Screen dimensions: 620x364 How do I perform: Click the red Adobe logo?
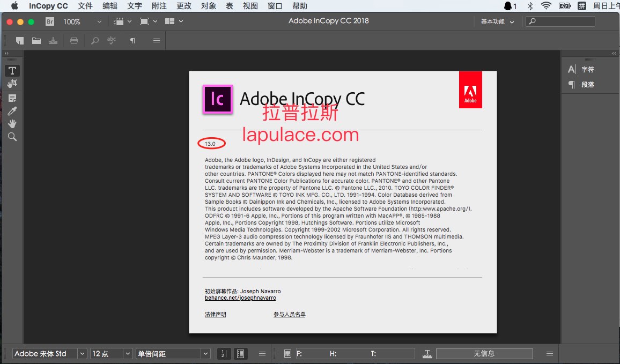pos(470,90)
